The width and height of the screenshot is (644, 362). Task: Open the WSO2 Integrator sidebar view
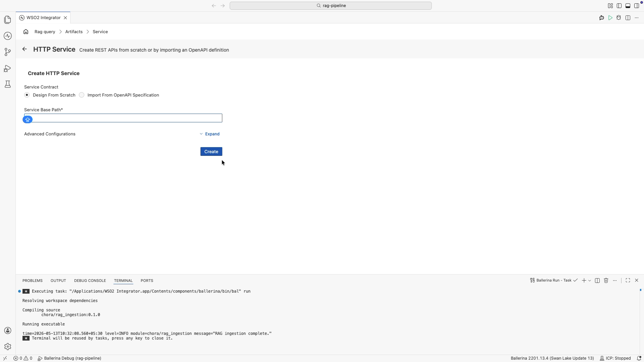(8, 36)
